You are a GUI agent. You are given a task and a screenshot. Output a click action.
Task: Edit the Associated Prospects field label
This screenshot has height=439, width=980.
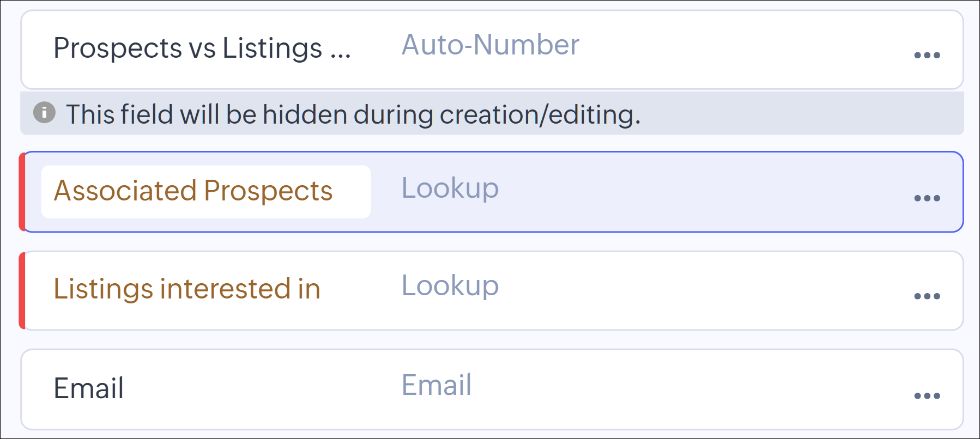(193, 191)
